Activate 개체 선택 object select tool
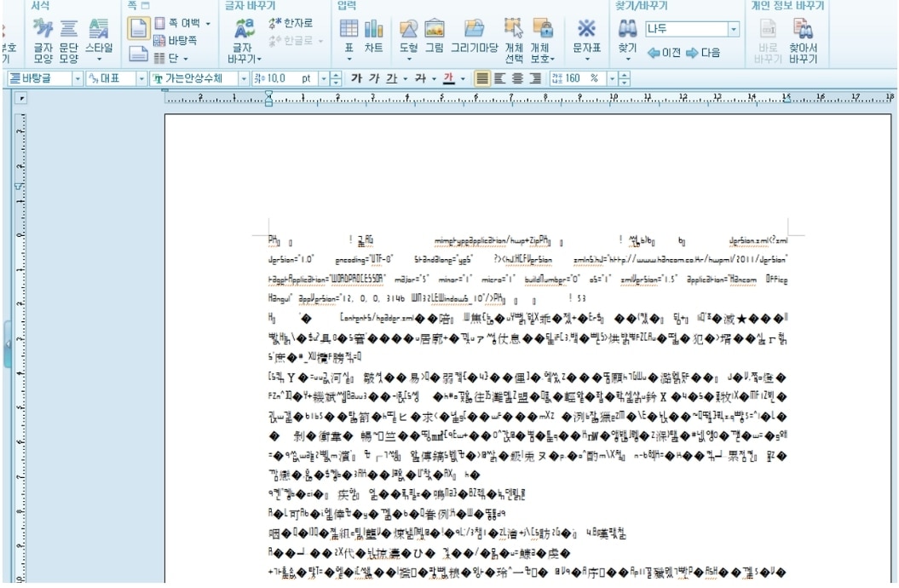The height and width of the screenshot is (588, 899). 514,41
